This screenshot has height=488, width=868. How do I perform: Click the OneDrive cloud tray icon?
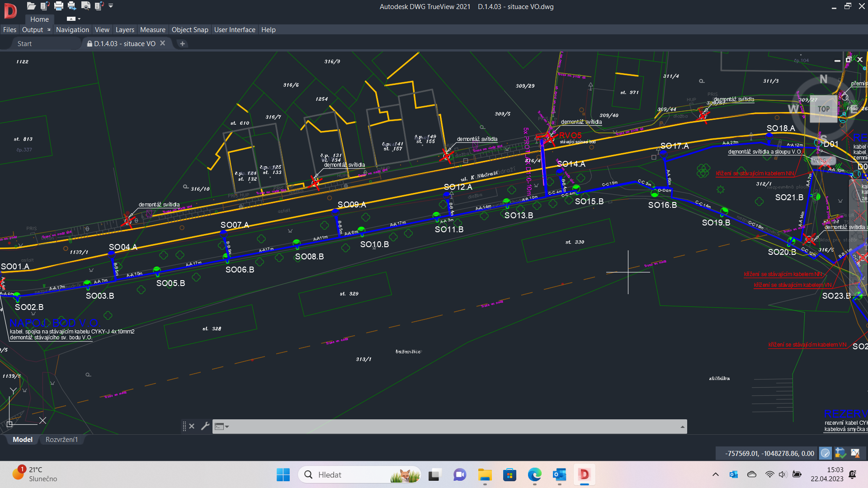tap(752, 474)
